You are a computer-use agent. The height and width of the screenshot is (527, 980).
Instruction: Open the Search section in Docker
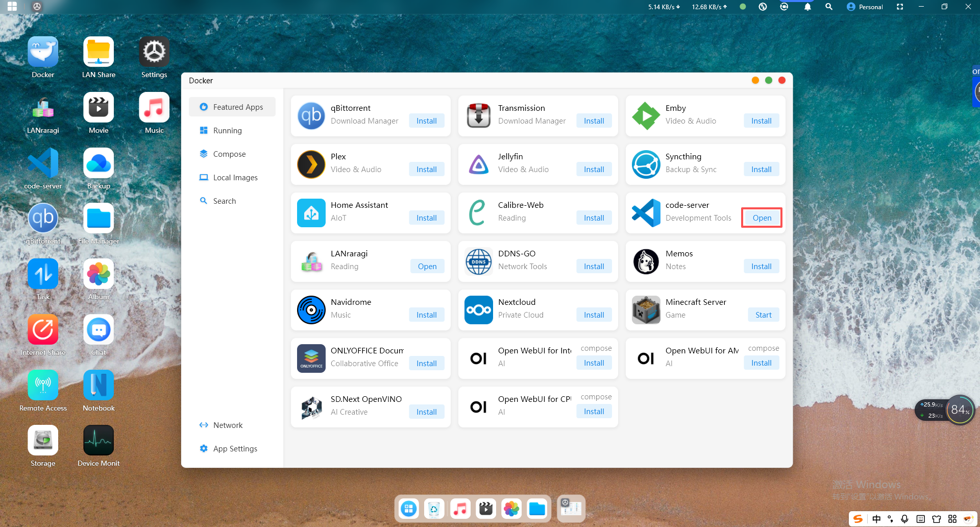pyautogui.click(x=232, y=201)
